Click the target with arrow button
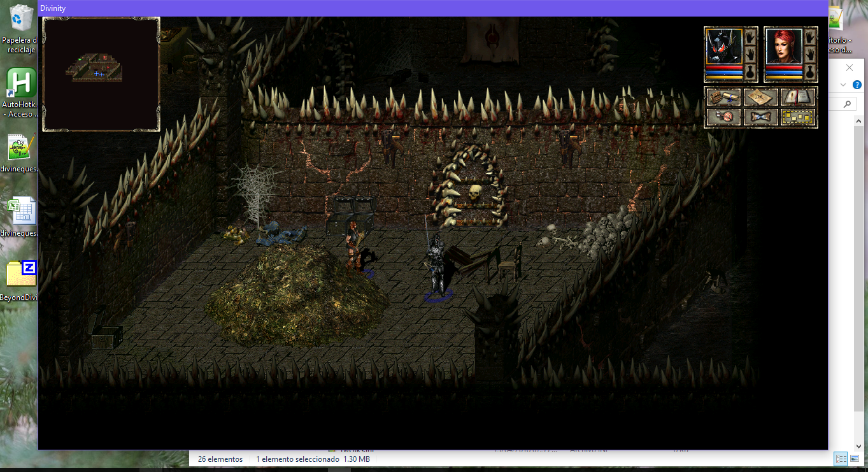This screenshot has width=868, height=472. pos(723,117)
